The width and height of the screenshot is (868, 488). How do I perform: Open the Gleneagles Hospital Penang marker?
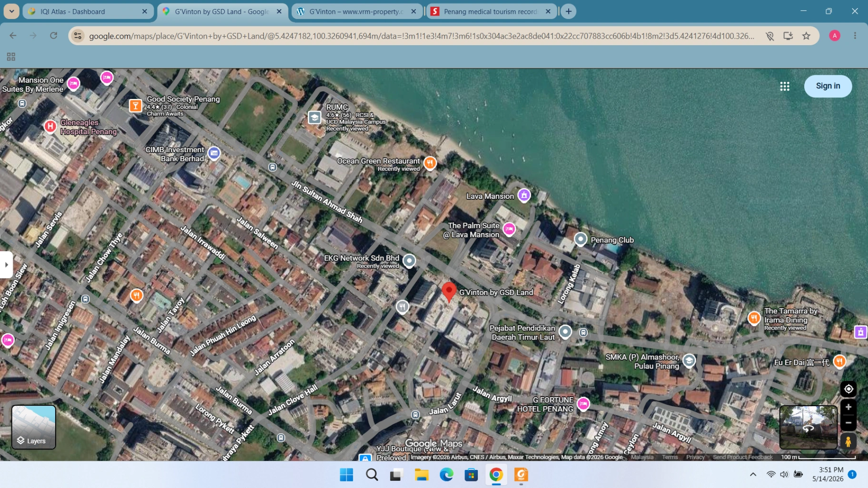50,127
